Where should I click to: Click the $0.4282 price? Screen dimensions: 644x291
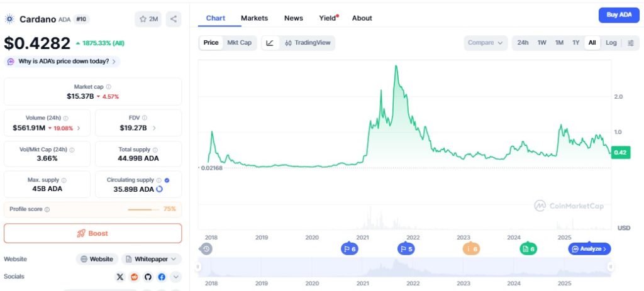(x=37, y=43)
